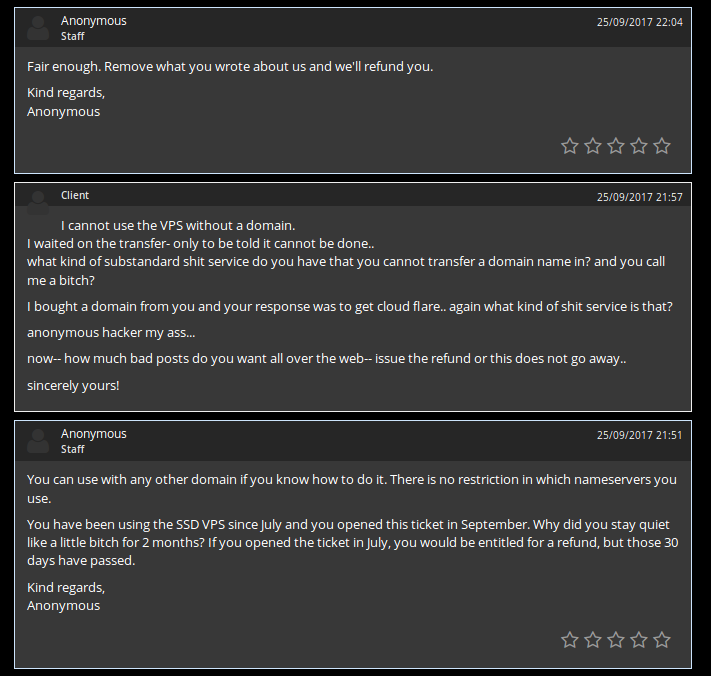Screen dimensions: 711x676
Task: Rate the 21:51 staff reply one star
Action: (570, 640)
